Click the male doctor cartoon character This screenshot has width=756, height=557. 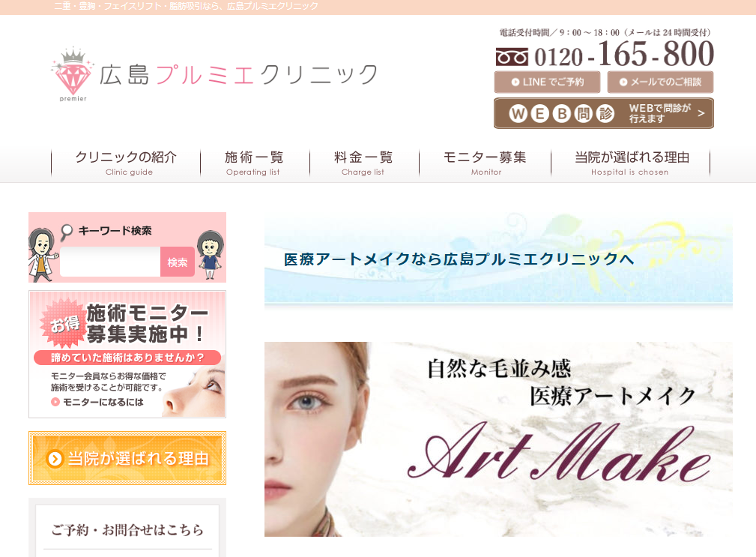click(43, 255)
